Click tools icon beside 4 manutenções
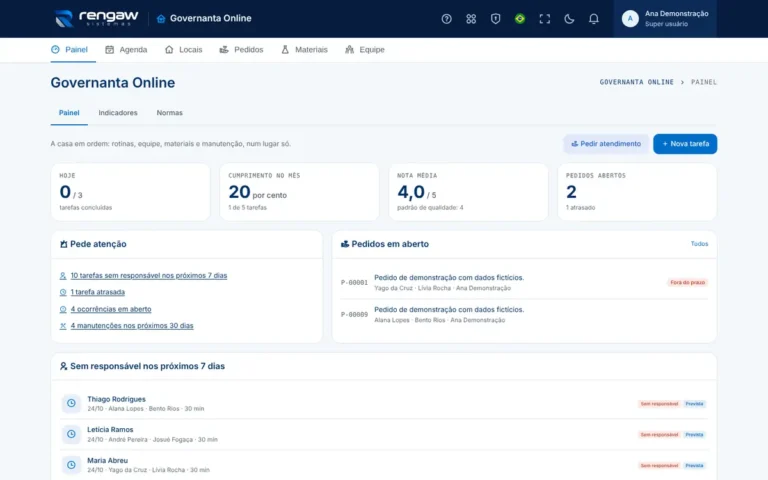The height and width of the screenshot is (480, 768). 63,326
